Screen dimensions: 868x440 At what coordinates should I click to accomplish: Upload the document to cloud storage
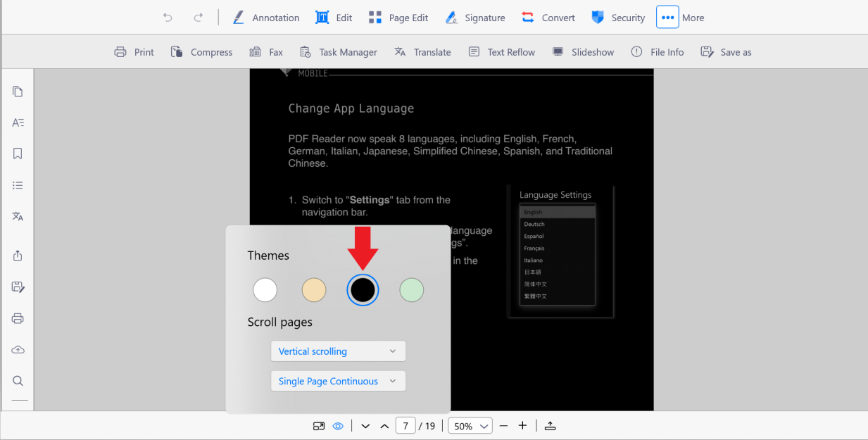pos(18,349)
